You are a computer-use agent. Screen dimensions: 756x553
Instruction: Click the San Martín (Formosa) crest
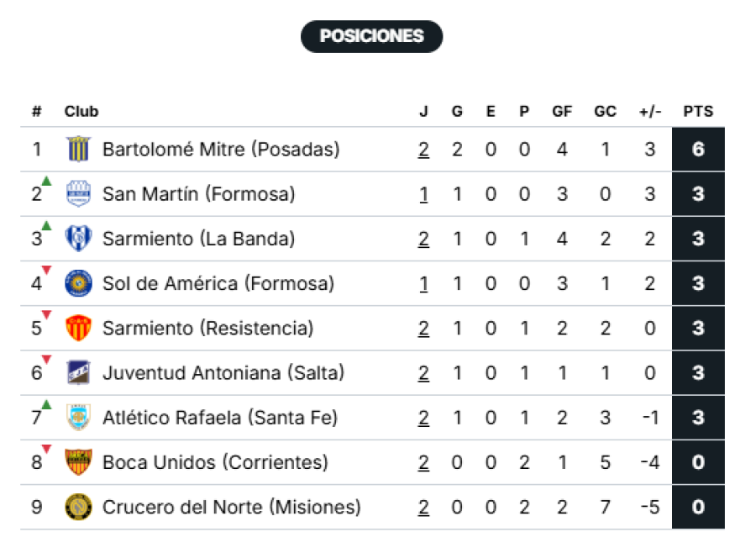[78, 194]
